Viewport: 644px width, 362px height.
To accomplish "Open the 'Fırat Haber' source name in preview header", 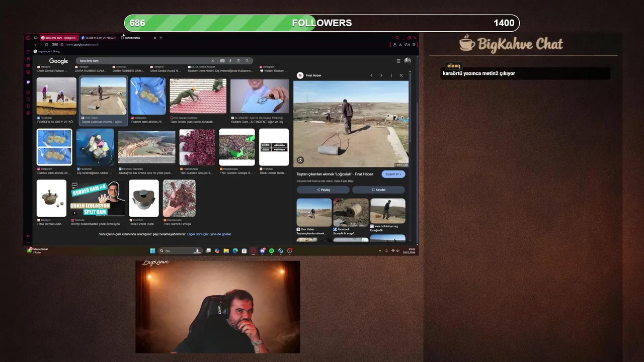I will coord(313,75).
